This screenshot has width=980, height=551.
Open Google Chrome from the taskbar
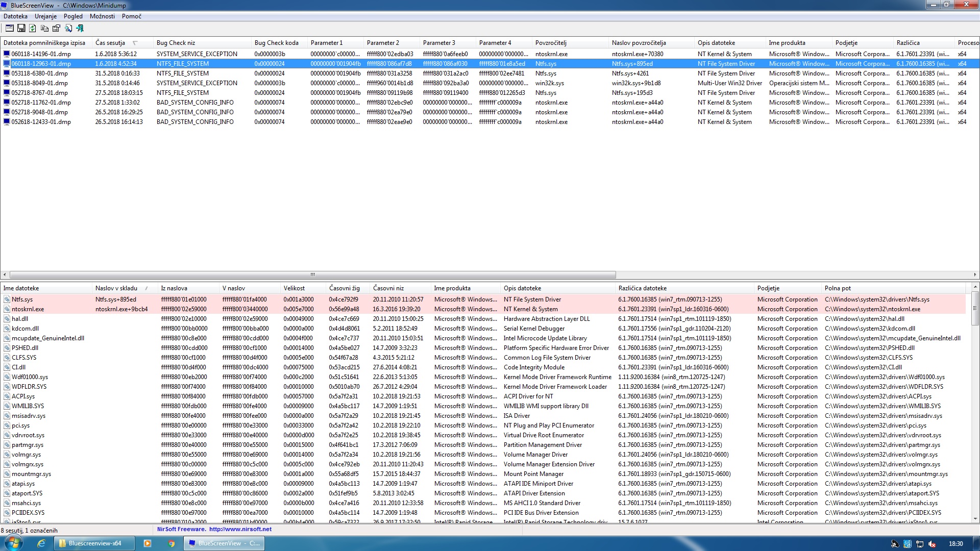(x=172, y=543)
